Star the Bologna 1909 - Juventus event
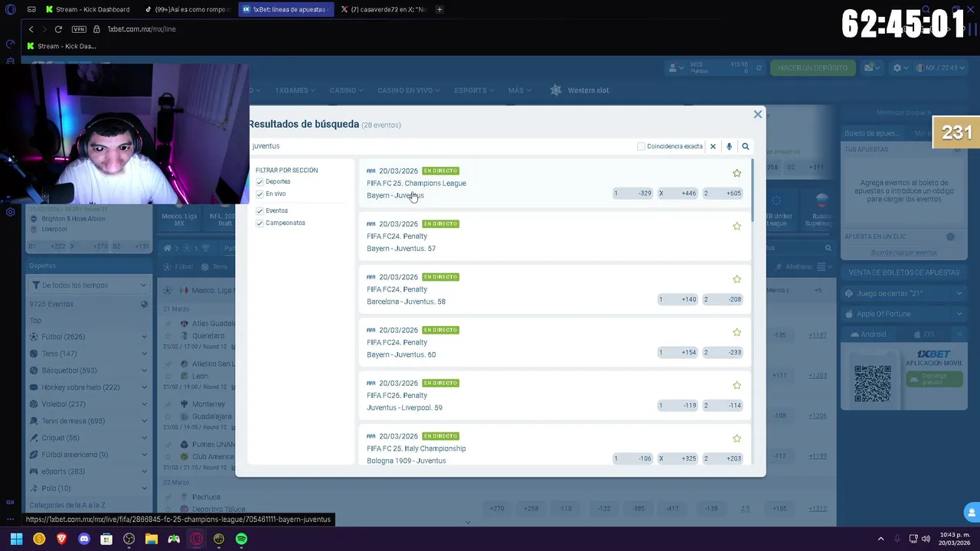 pos(737,439)
